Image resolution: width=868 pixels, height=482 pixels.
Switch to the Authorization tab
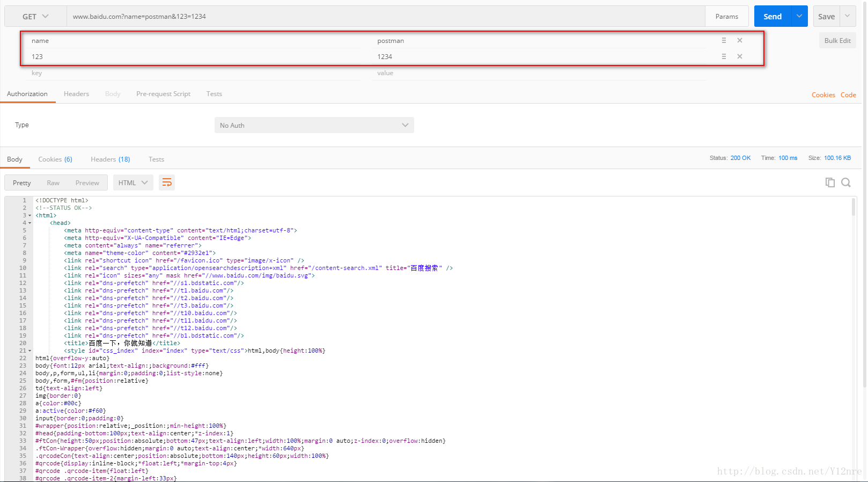[27, 94]
